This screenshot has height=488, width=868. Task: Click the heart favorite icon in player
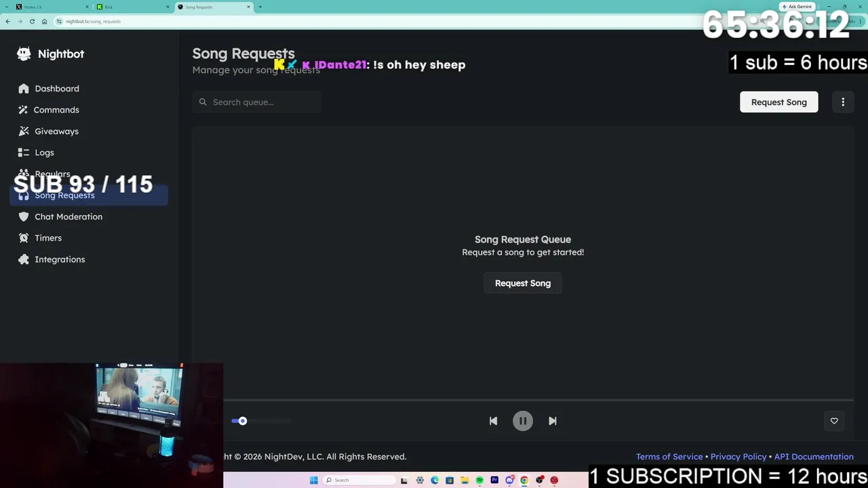(x=834, y=421)
